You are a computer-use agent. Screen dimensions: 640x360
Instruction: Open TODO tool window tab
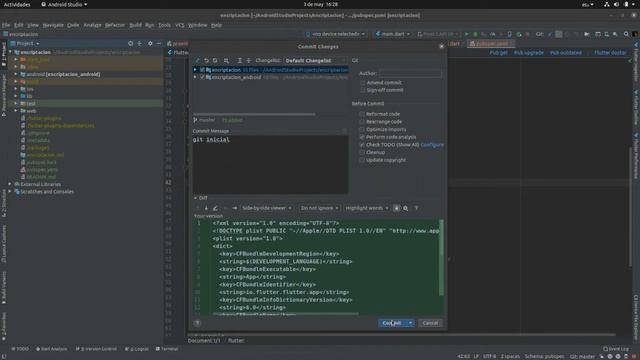point(20,349)
